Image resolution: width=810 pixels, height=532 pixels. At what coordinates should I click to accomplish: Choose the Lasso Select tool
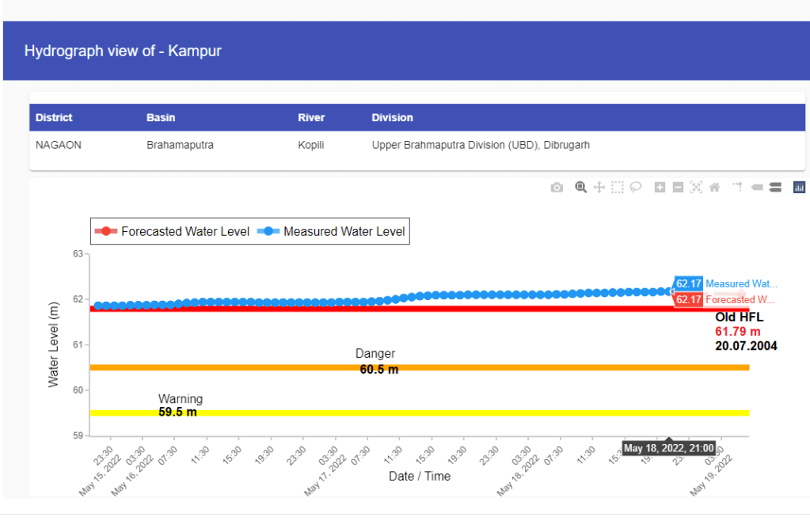coord(635,188)
